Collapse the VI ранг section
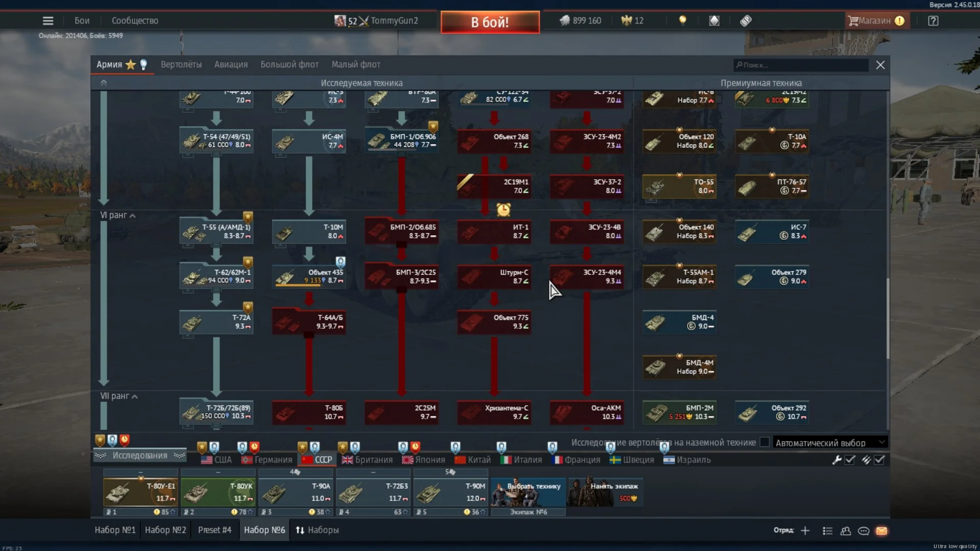Screen dimensions: 980x551 [x=132, y=216]
